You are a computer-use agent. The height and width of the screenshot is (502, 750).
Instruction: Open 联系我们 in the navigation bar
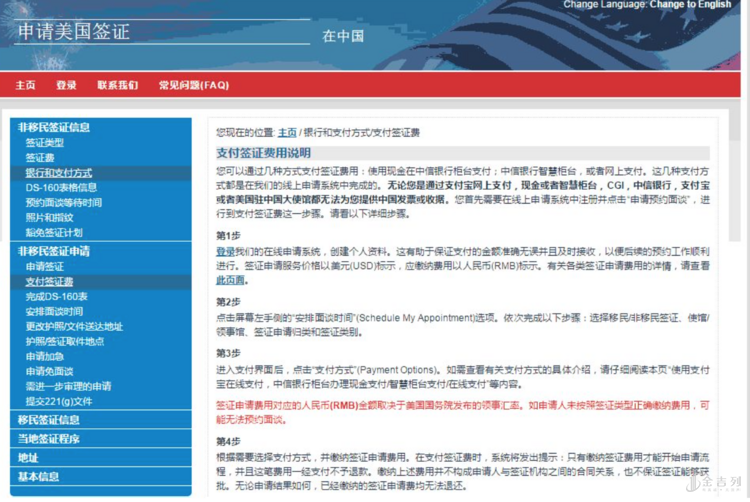tap(117, 85)
